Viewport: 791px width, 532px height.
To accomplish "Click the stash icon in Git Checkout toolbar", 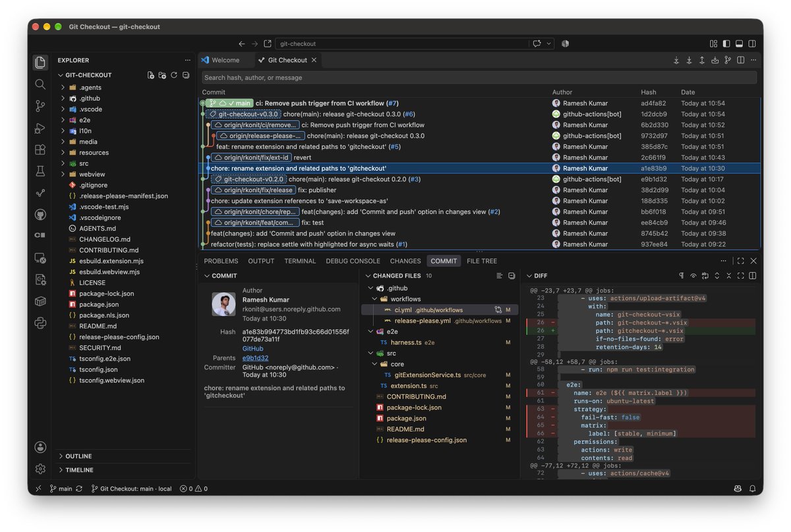I will 715,60.
